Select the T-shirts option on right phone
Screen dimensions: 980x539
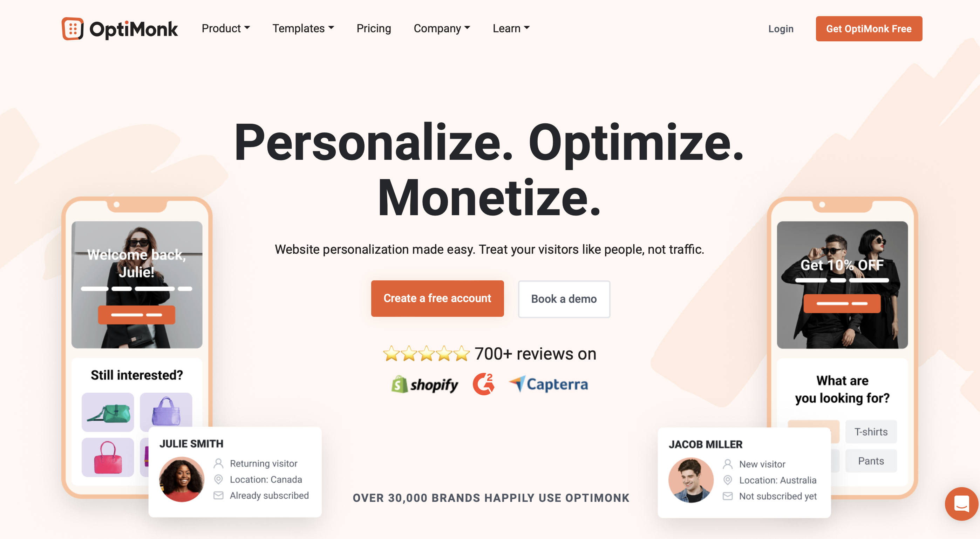pos(871,431)
